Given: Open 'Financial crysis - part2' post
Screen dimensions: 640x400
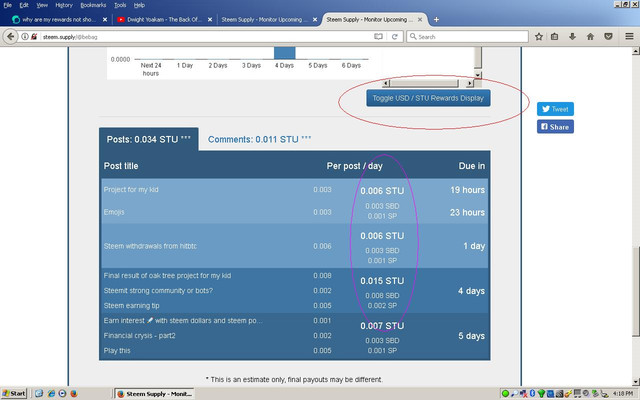Looking at the screenshot, I should tap(140, 336).
